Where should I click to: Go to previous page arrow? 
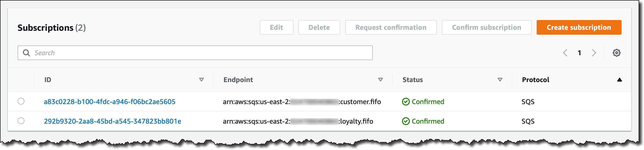click(565, 53)
